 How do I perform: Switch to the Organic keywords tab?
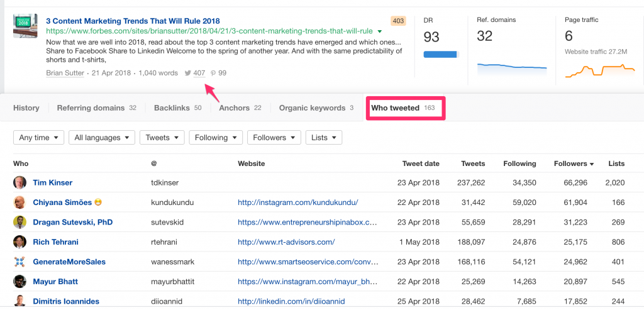click(x=316, y=108)
